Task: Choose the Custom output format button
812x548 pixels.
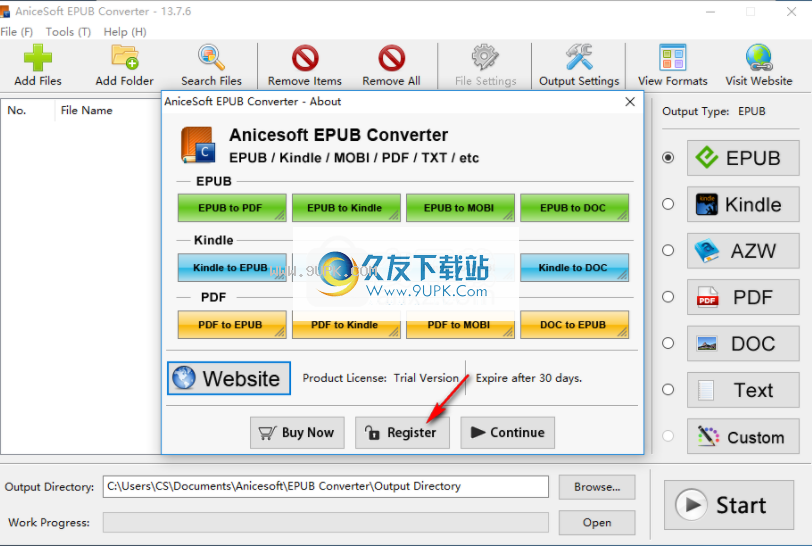Action: [x=743, y=437]
